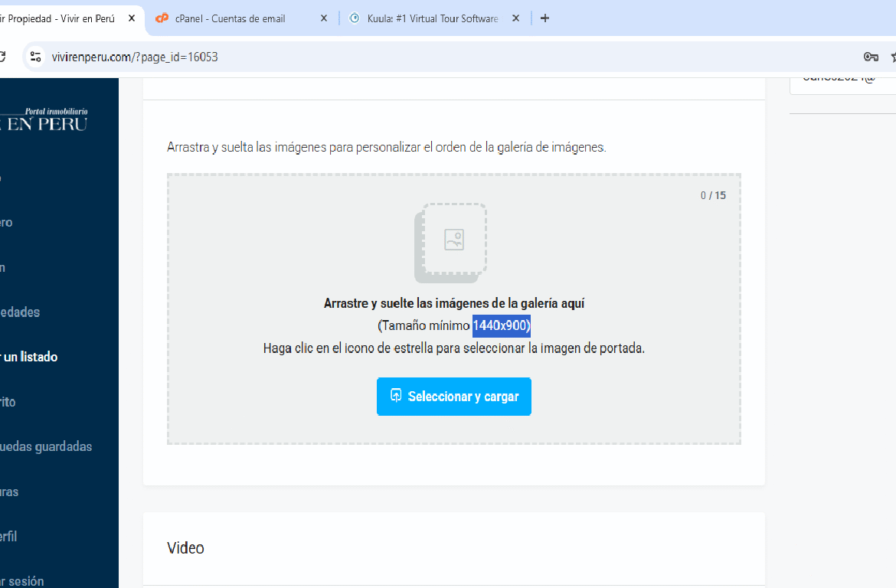Click the image placeholder icon in gallery dropzone
896x588 pixels.
454,240
